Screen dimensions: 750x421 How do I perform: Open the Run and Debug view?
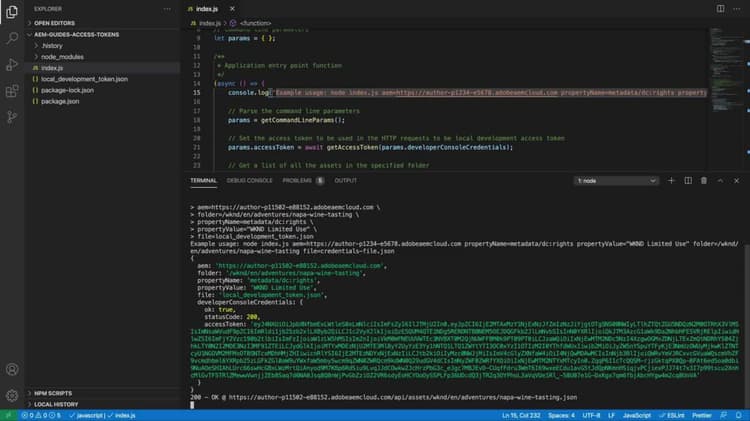tap(12, 64)
